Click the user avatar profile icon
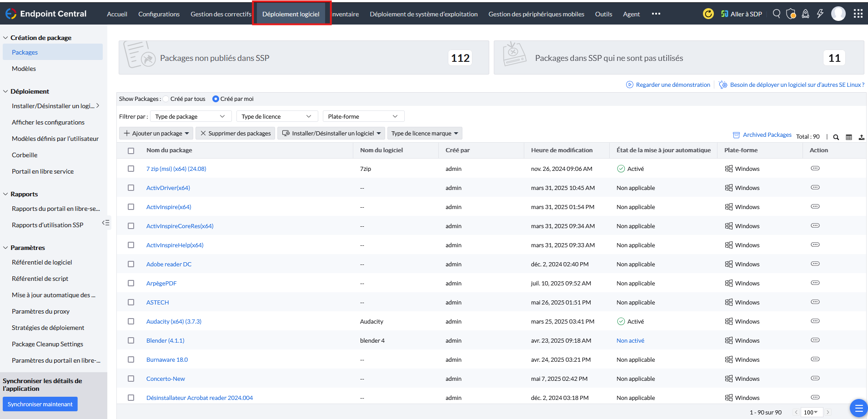 point(838,14)
